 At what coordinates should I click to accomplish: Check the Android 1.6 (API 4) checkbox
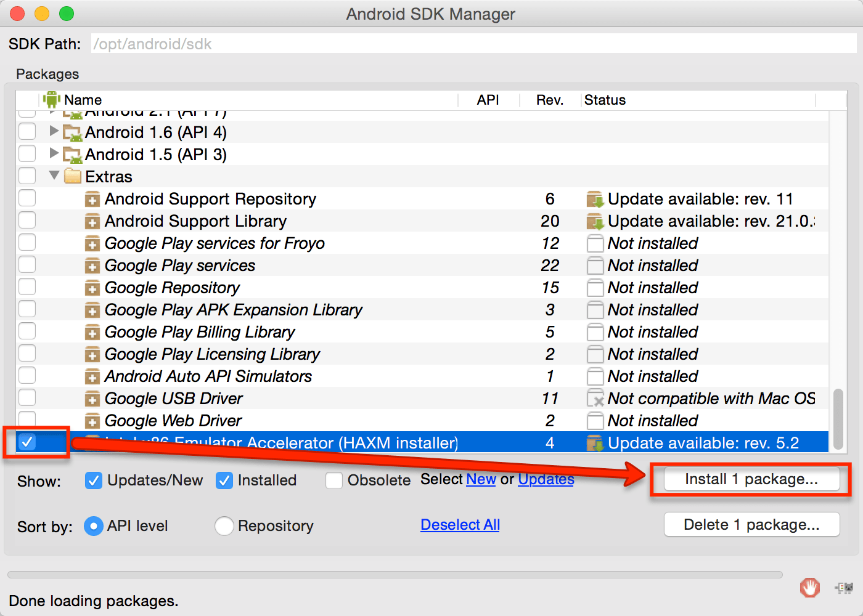coord(27,132)
